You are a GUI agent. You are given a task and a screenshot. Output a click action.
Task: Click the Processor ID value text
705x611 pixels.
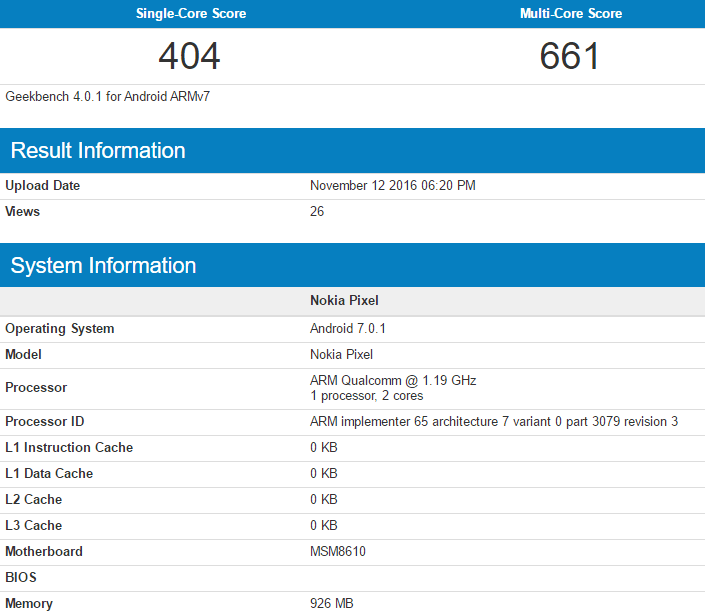[494, 422]
